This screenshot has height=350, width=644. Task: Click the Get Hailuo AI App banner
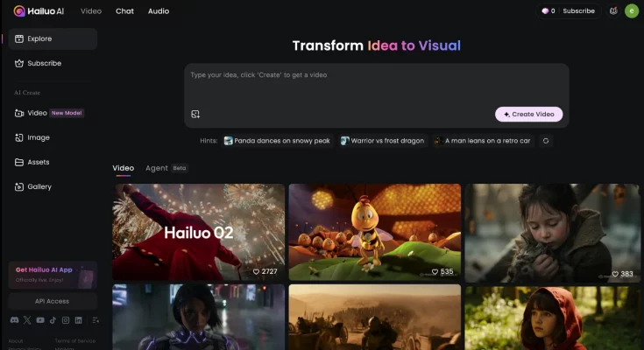53,275
